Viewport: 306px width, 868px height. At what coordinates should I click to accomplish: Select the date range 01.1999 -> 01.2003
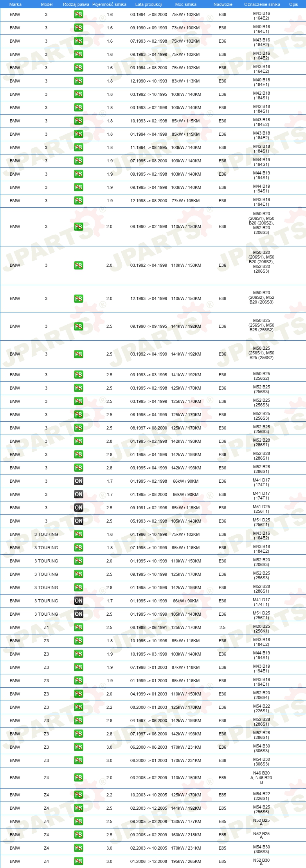click(149, 681)
